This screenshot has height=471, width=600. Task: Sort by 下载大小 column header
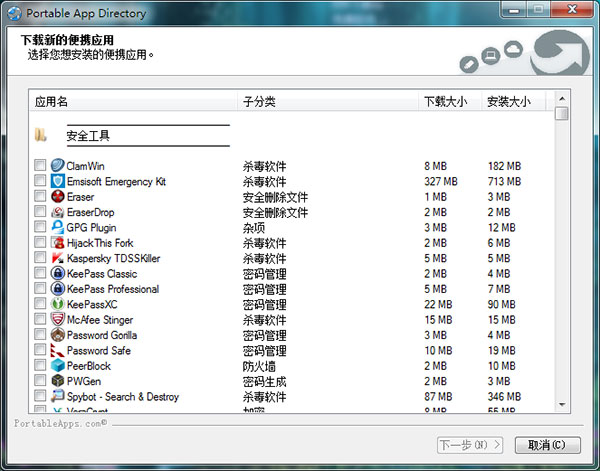pyautogui.click(x=449, y=102)
